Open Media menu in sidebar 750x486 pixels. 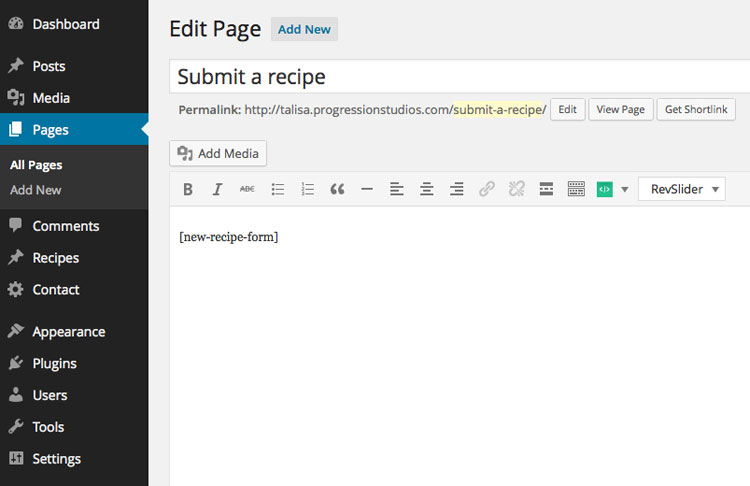[74, 98]
